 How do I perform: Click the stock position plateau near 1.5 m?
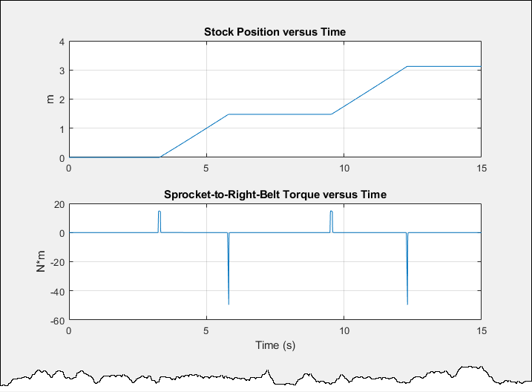pyautogui.click(x=278, y=114)
